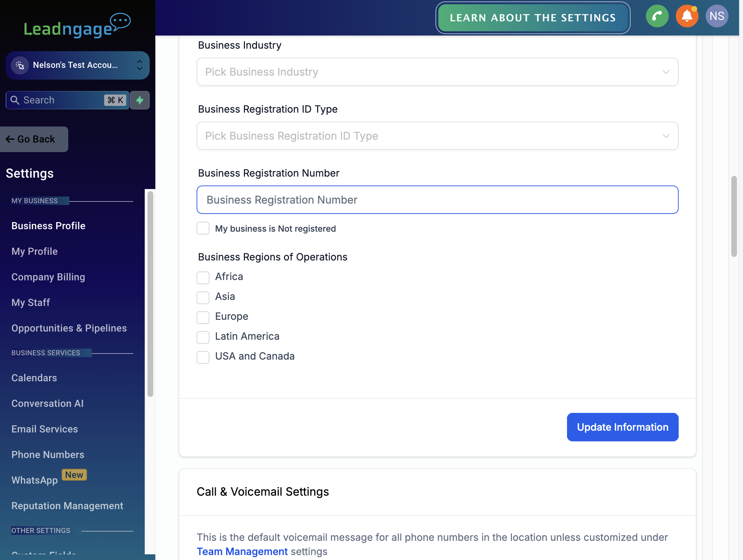743x560 pixels.
Task: Click the main page vertical scrollbar
Action: [x=734, y=216]
